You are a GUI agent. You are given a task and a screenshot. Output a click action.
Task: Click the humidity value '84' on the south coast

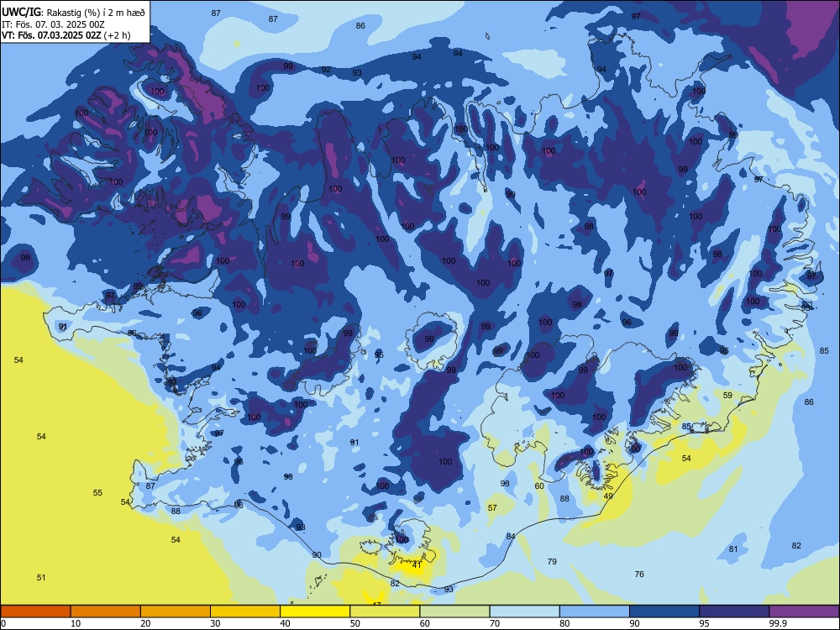(x=511, y=536)
